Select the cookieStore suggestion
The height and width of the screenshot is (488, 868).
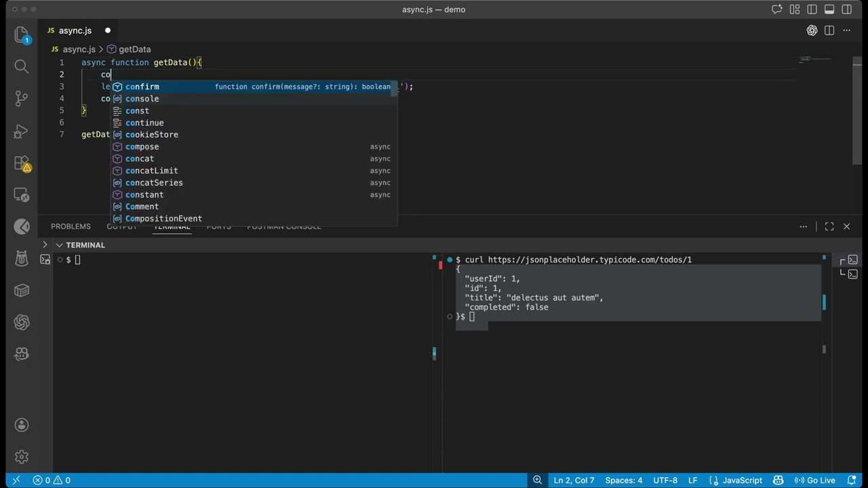pos(254,135)
